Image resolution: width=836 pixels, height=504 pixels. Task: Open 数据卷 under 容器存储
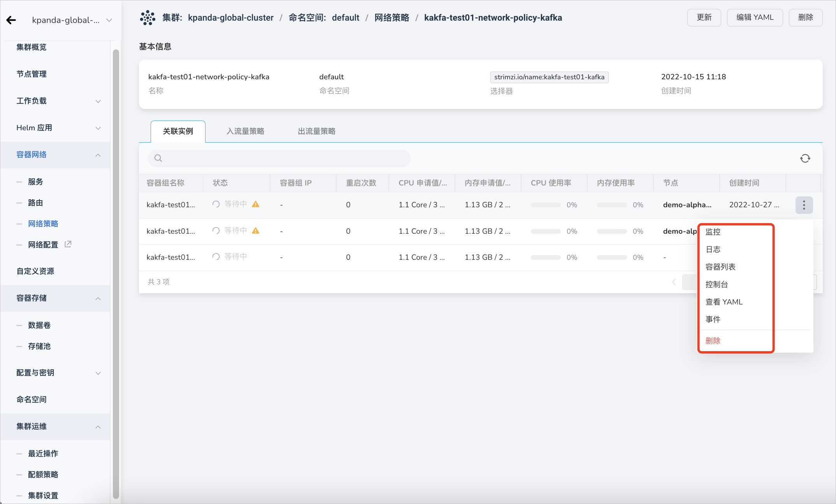(39, 325)
